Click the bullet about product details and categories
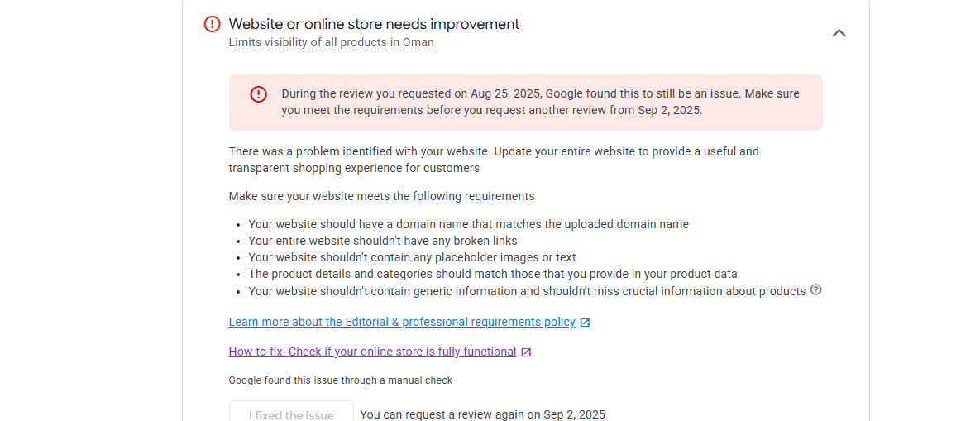980x421 pixels. (x=493, y=275)
